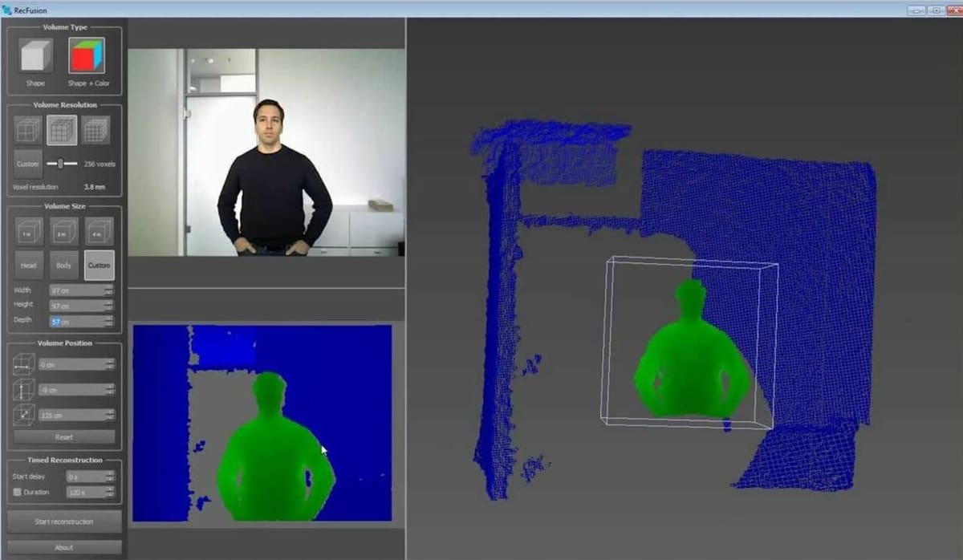Screen dimensions: 963x560
Task: Set volume size to 4 m cube
Action: (100, 231)
